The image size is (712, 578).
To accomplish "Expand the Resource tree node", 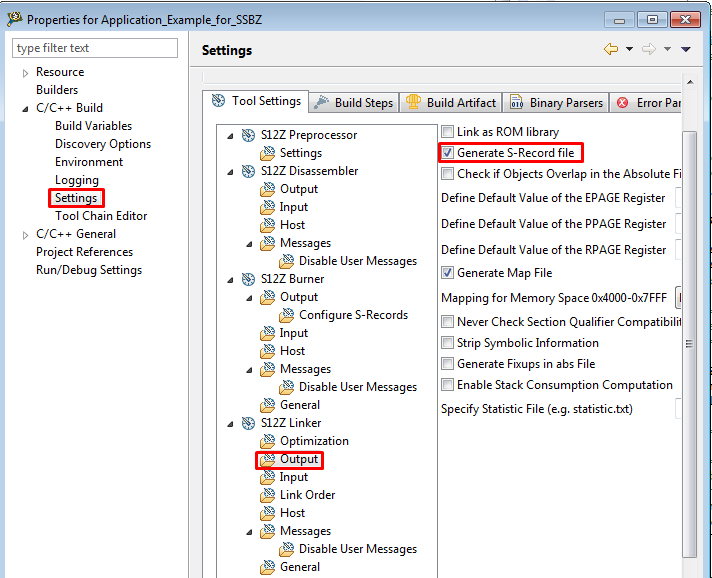I will click(25, 73).
